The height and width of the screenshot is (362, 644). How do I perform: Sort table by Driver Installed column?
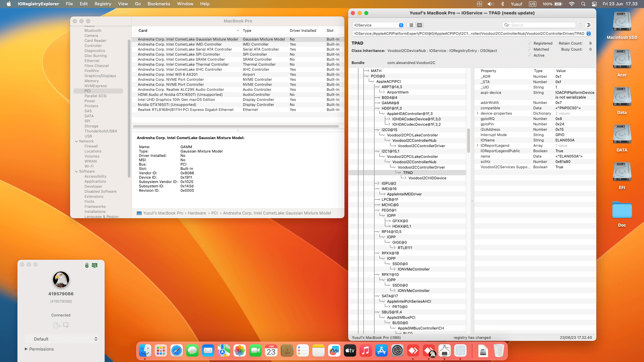[x=303, y=31]
